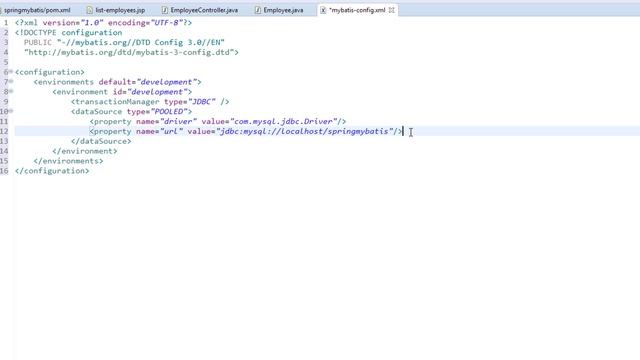Click the transactionManager JDBC line
This screenshot has width=640, height=360.
click(x=150, y=102)
